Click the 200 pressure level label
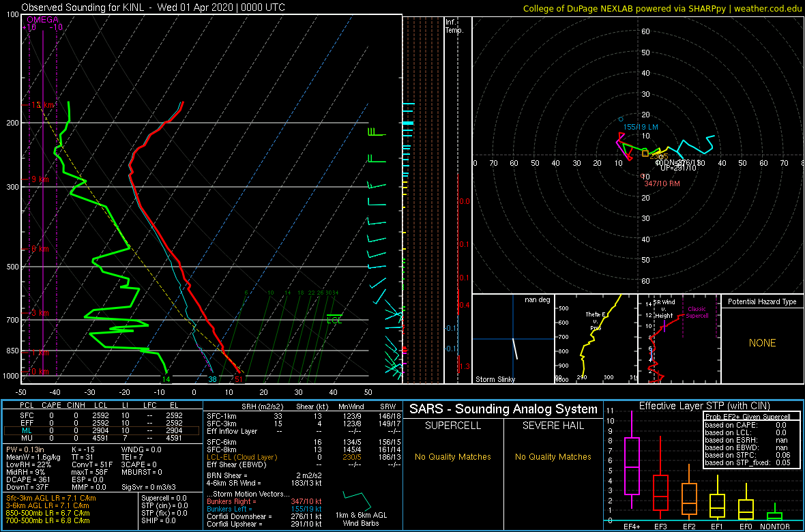Viewport: 805px width, 532px height. 14,123
